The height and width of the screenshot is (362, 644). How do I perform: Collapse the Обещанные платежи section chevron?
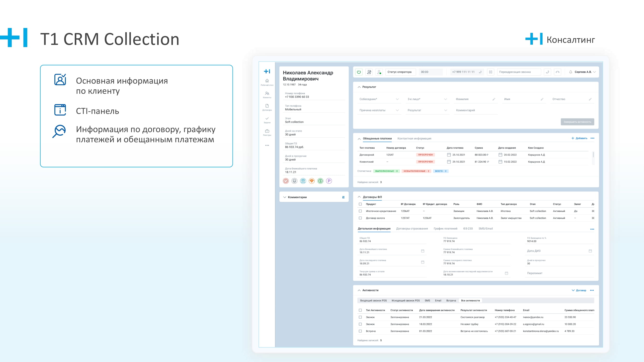tap(359, 139)
